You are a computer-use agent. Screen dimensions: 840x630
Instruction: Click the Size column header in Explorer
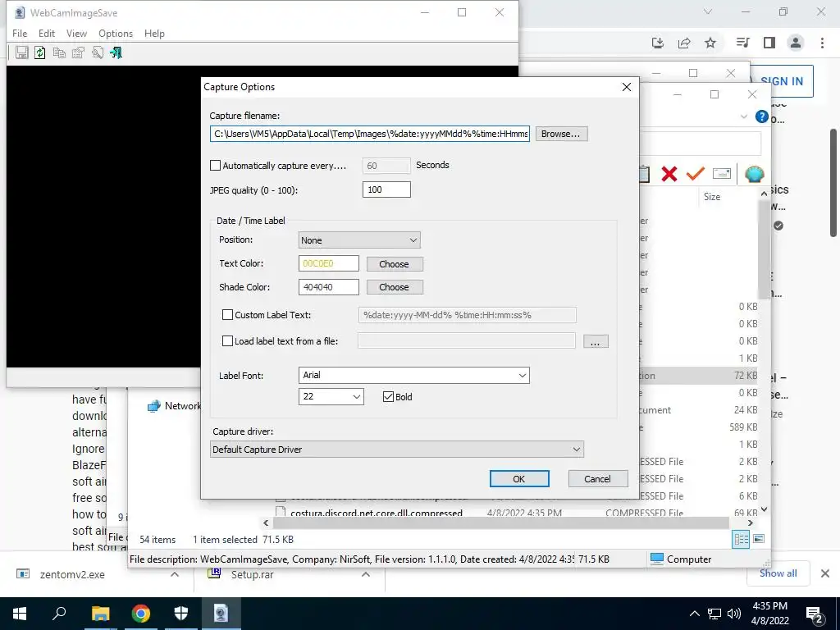[x=712, y=197]
